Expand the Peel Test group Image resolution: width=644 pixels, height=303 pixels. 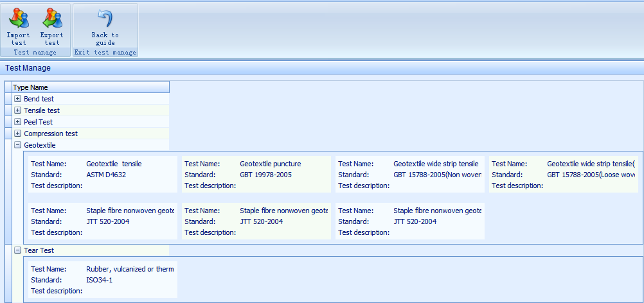coord(18,122)
